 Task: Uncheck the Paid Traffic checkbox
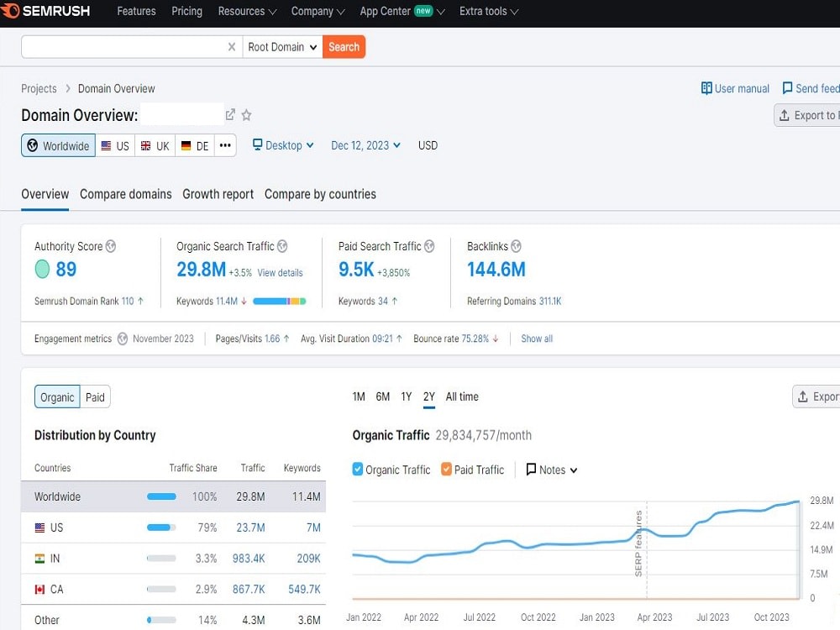pos(446,470)
